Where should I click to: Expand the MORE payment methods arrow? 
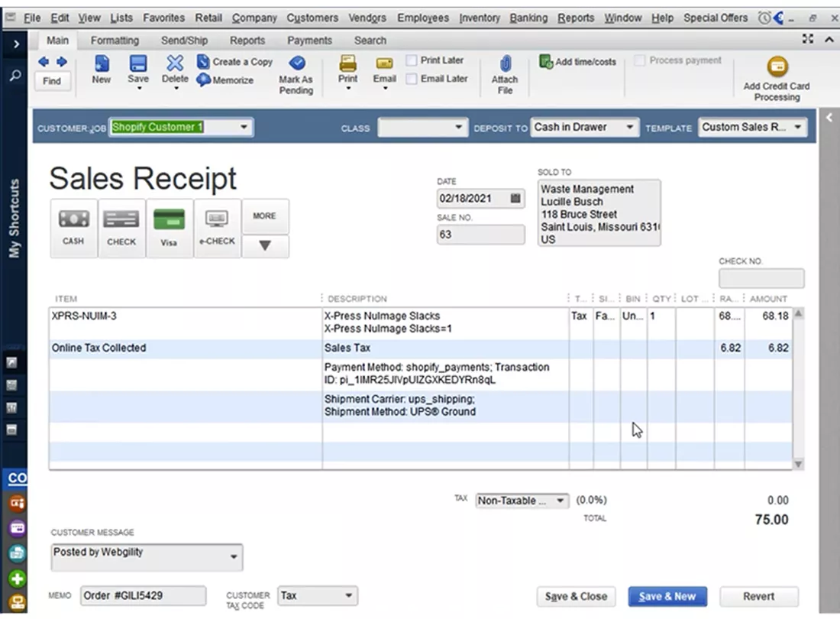pos(265,247)
